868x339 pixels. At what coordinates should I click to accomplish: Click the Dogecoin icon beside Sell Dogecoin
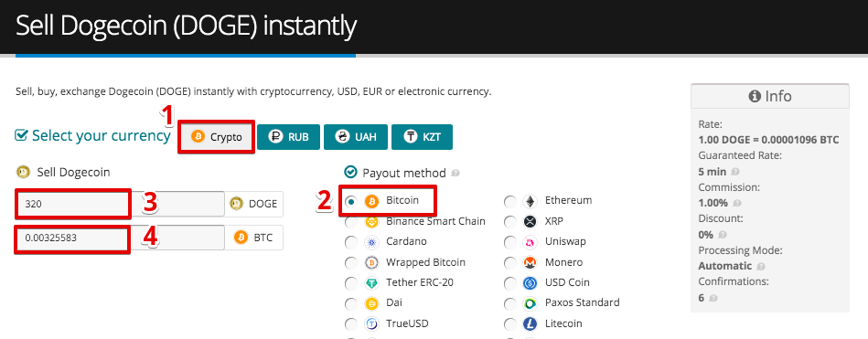coord(23,172)
